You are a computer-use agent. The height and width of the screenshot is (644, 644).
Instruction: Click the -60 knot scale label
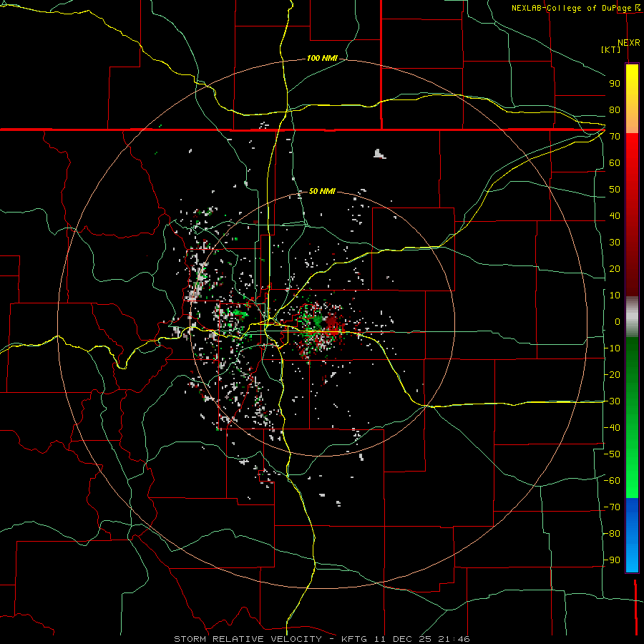point(612,481)
